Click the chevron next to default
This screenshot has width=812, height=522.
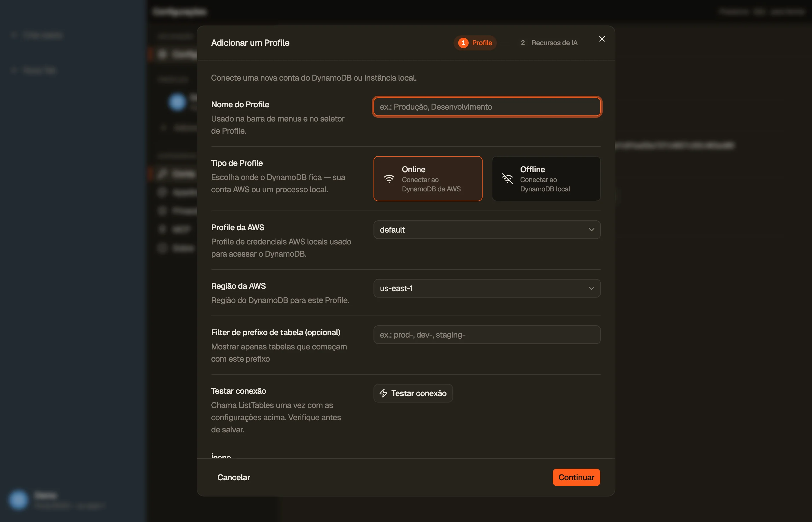click(x=591, y=230)
